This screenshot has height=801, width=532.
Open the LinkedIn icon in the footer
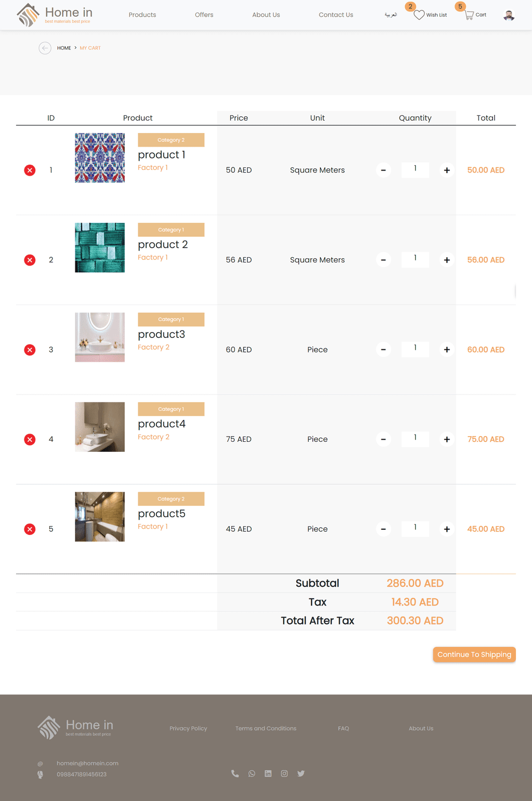pyautogui.click(x=268, y=773)
